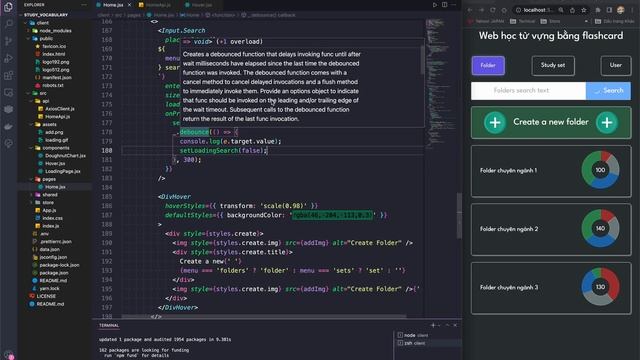Toggle the browser side panel icon
640x360 pixels.
tap(609, 10)
